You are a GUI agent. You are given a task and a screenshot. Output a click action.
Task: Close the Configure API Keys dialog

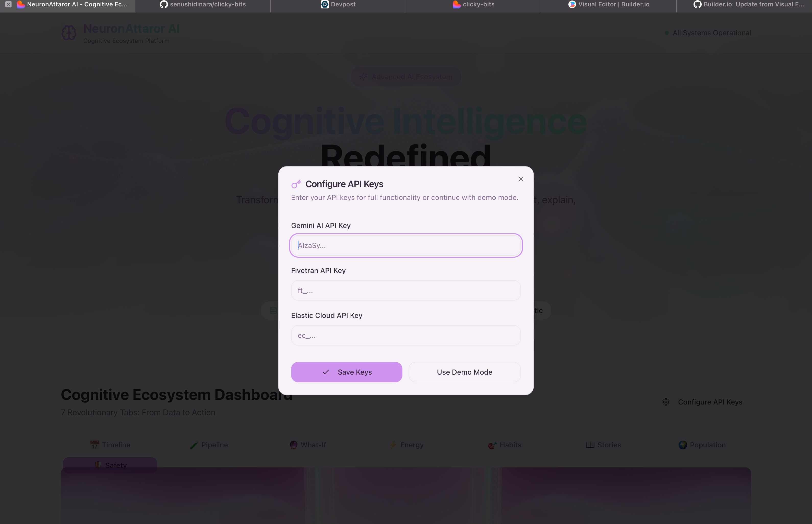[x=520, y=179]
